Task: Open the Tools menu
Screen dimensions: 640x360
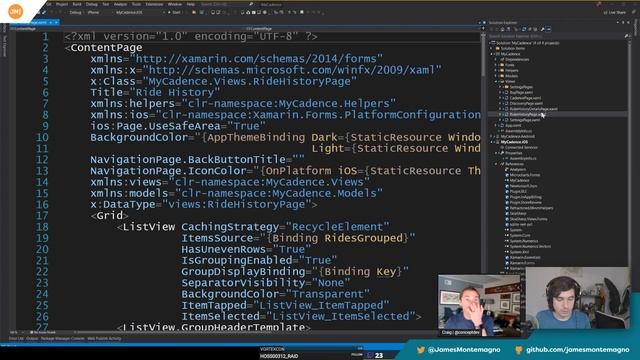Action: coord(136,4)
